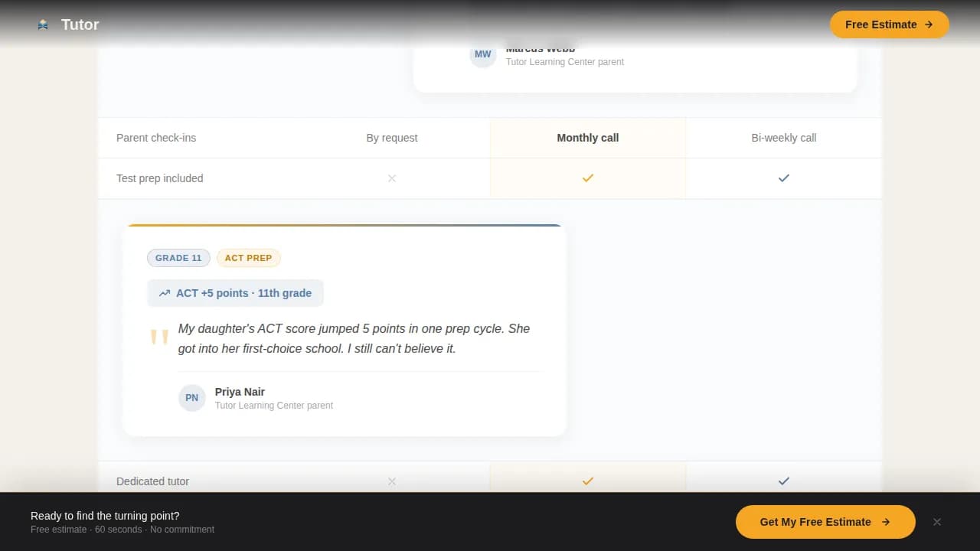Click the X mark in Dedicated tutor row

(392, 481)
